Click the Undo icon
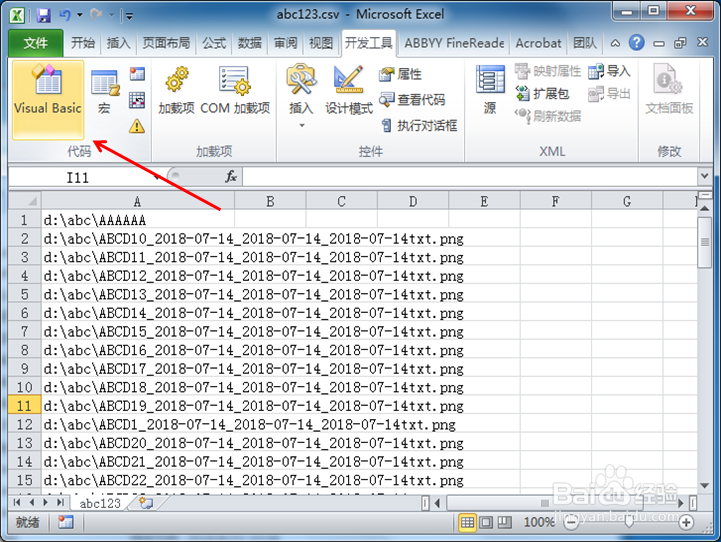 click(x=65, y=15)
